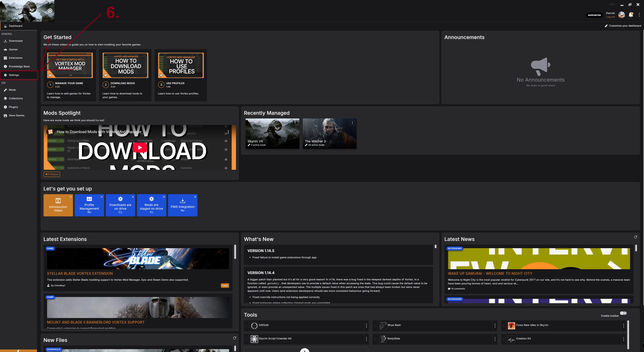Open Fores New Idles three-dot menu
The height and width of the screenshot is (352, 644).
pos(623,325)
